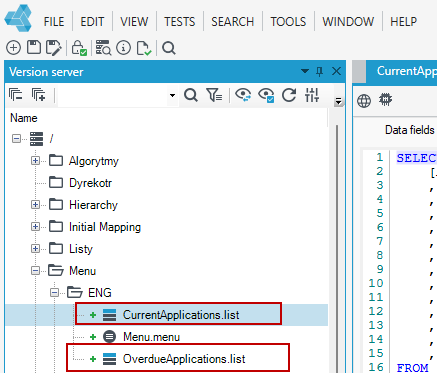Select the Initial Mapping folder label
Screen dimensions: 437x373
(105, 227)
